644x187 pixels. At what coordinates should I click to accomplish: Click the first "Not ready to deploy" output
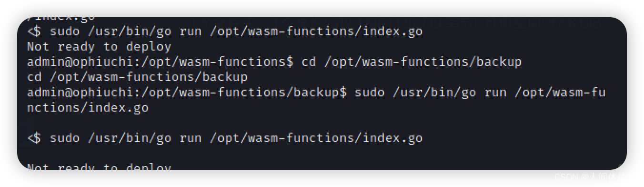pyautogui.click(x=99, y=47)
